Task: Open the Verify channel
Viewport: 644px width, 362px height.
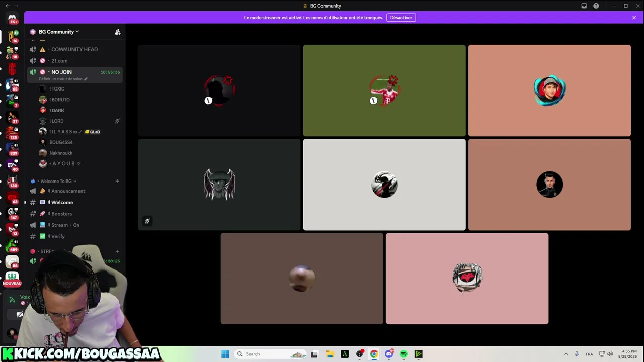Action: (x=74, y=236)
